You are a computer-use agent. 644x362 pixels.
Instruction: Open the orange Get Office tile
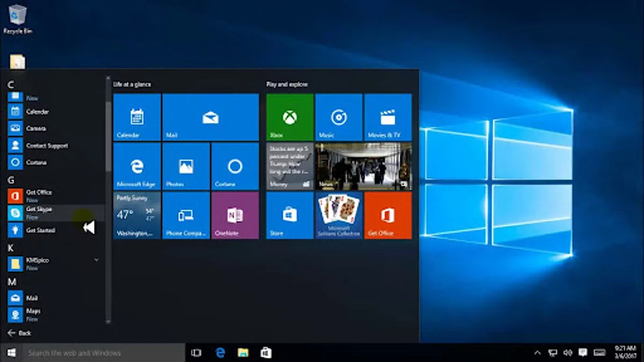tap(388, 215)
